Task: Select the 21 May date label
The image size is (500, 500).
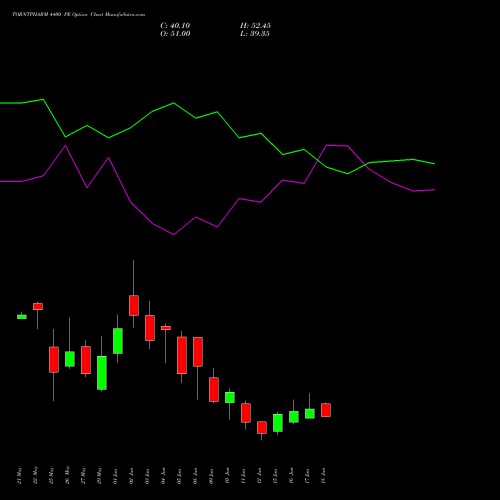Action: [19, 476]
